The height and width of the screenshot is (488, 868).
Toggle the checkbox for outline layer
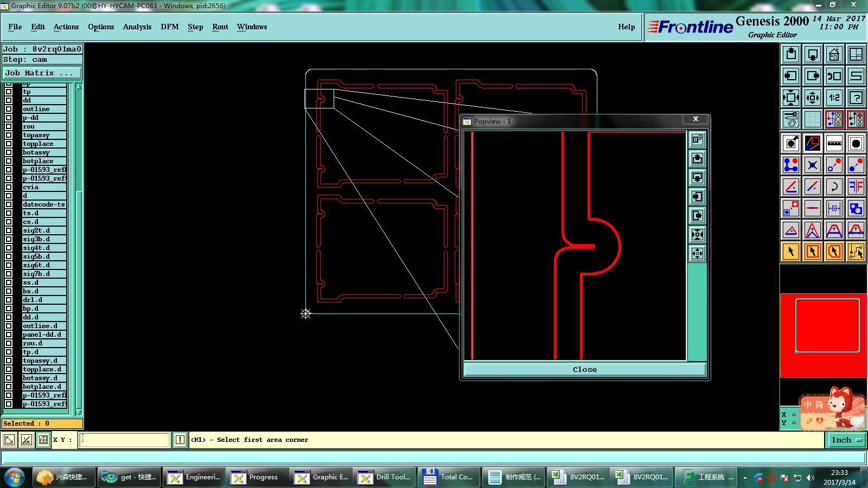point(9,109)
